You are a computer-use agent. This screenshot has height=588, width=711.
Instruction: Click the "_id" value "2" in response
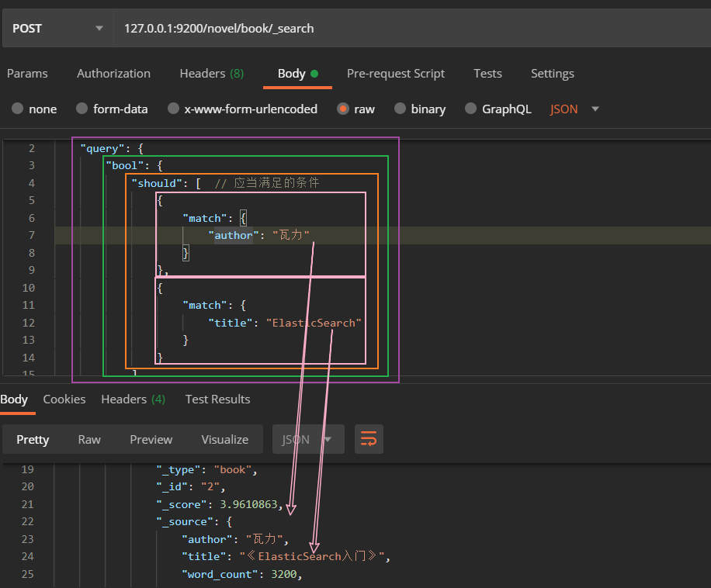pos(210,486)
